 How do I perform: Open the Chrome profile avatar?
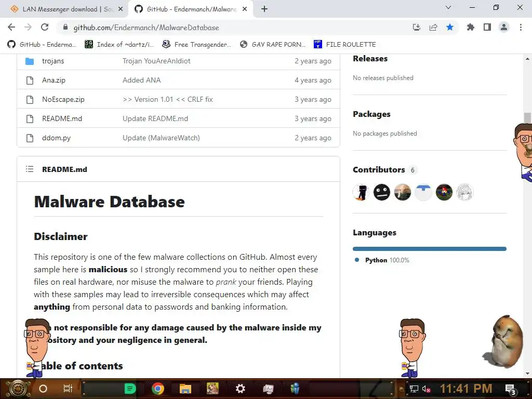pos(504,27)
